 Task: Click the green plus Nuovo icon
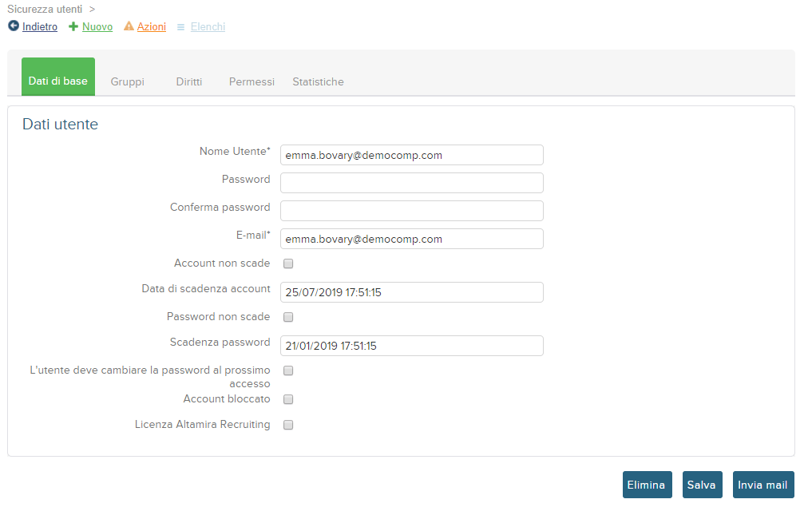(73, 26)
